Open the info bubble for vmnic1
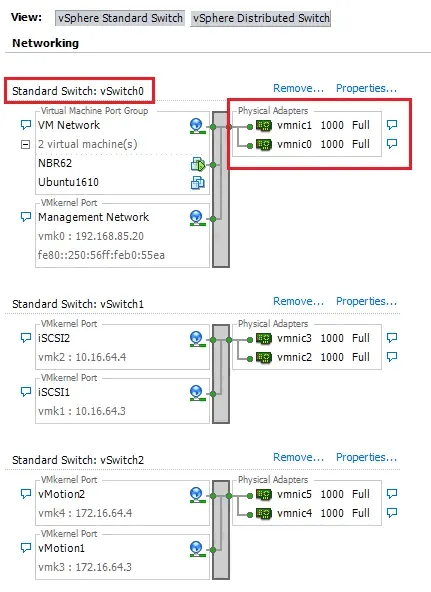Screen dimensions: 431x592 click(x=392, y=125)
